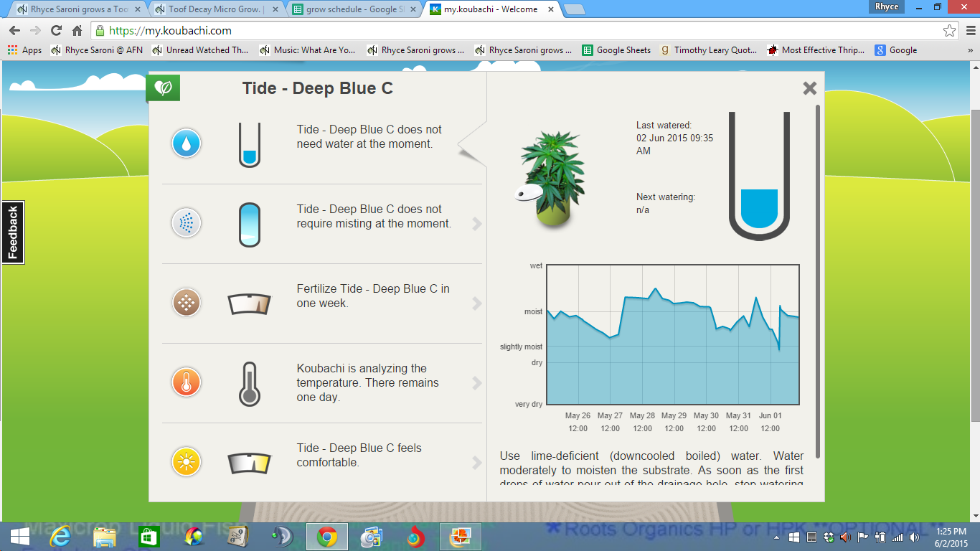Viewport: 980px width, 551px height.
Task: Select the my.koubachi Welcome tab
Action: [x=491, y=9]
